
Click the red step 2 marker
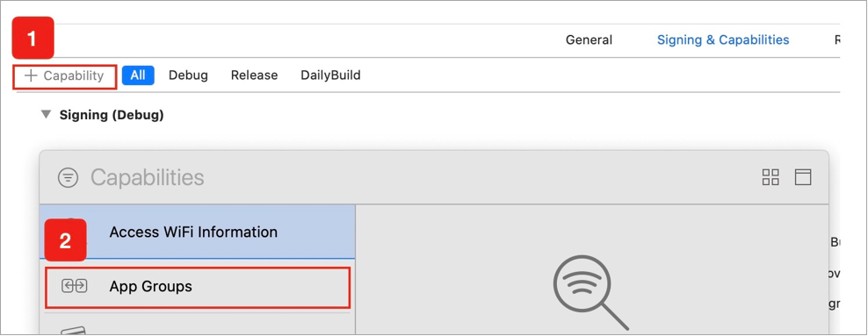(65, 240)
